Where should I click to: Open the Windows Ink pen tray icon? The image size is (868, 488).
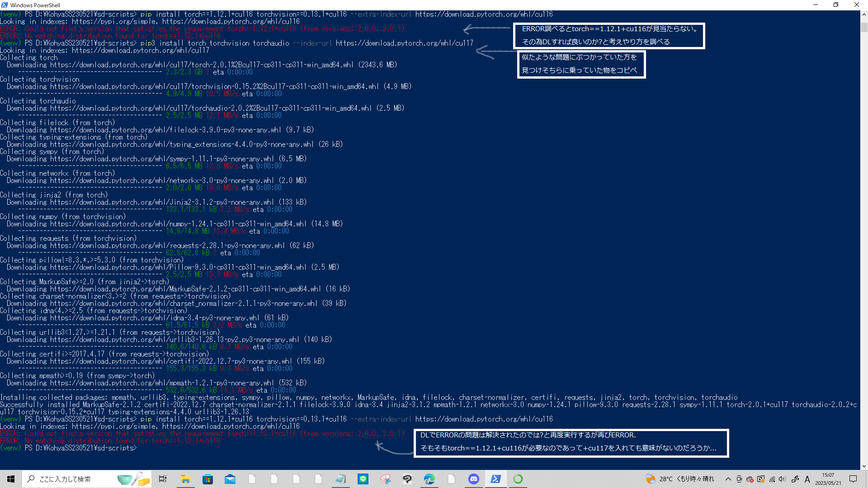click(x=795, y=479)
